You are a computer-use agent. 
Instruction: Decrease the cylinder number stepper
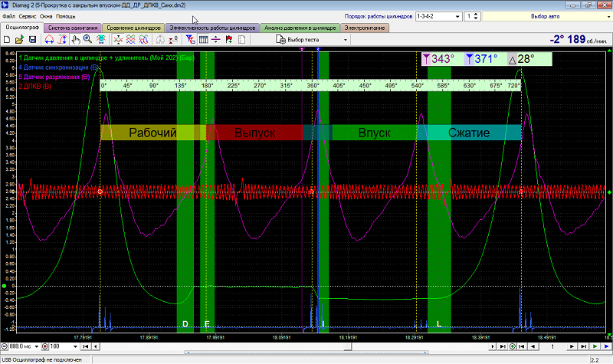[x=475, y=18]
